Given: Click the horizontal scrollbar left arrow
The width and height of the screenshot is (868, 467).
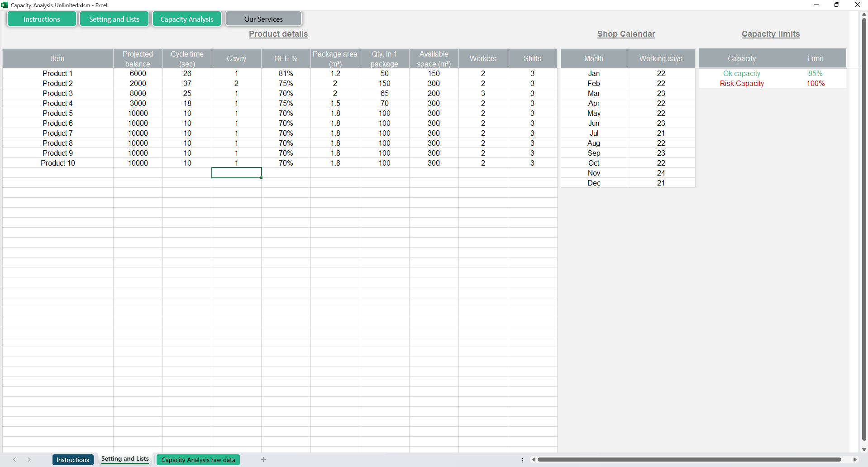Looking at the screenshot, I should point(534,460).
